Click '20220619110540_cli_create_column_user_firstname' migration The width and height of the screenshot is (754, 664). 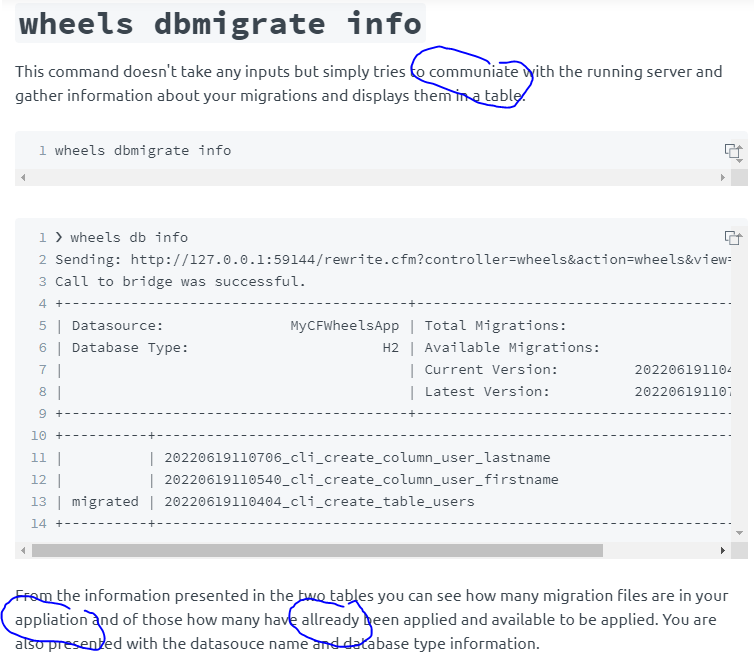tap(362, 479)
